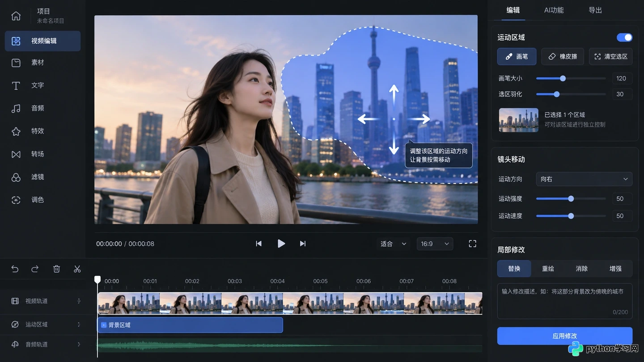The image size is (644, 362).
Task: Toggle the 运动区域 switch off
Action: coord(624,37)
